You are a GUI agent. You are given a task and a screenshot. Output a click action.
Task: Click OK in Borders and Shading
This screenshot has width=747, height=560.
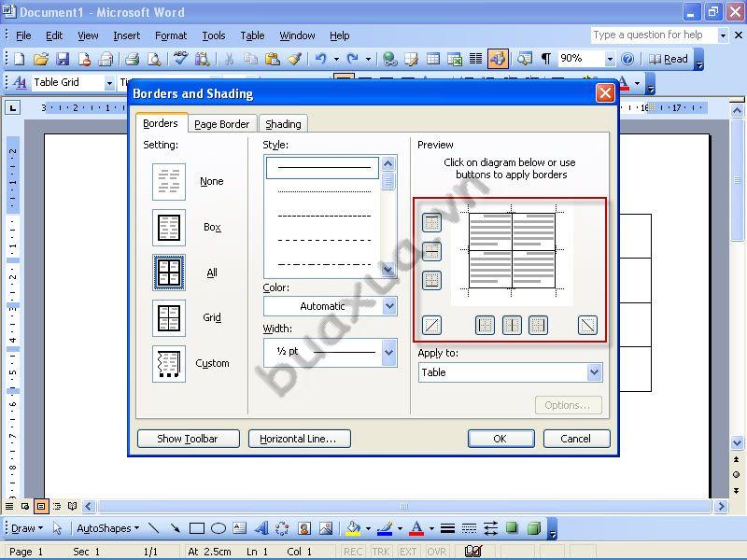click(500, 439)
